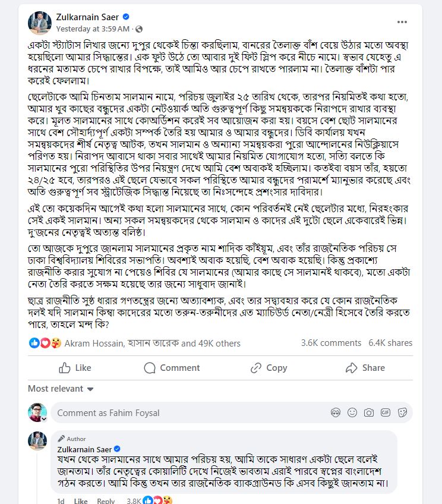The width and height of the screenshot is (442, 504).
Task: Click the thumbs-up Like button
Action: [75, 368]
